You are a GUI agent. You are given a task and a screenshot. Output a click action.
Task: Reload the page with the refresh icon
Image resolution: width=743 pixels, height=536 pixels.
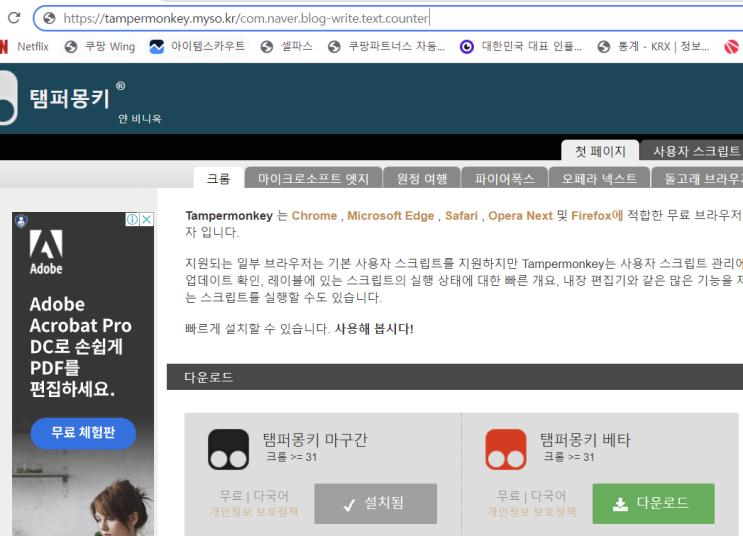[14, 18]
